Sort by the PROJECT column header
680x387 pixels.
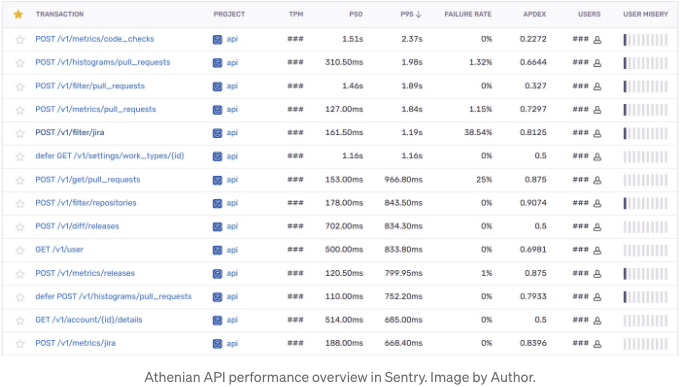[229, 14]
